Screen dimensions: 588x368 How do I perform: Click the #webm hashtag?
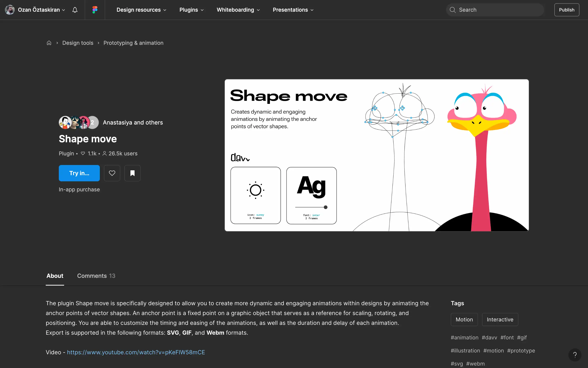point(475,364)
